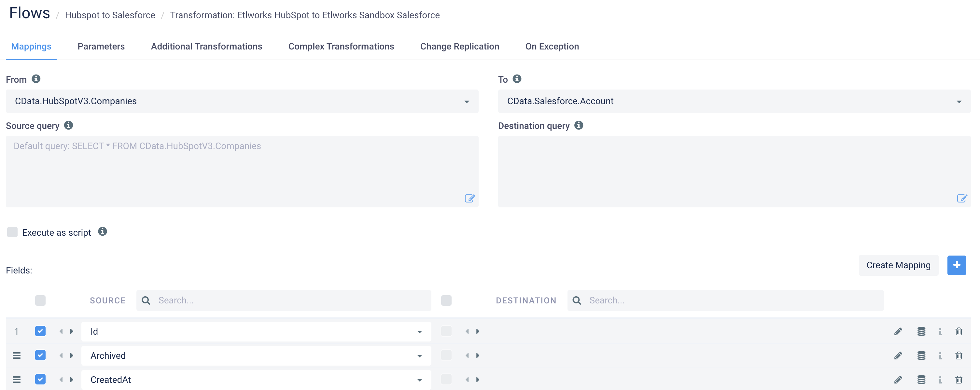Open the Destination query editor icon
980x390 pixels.
coord(962,198)
